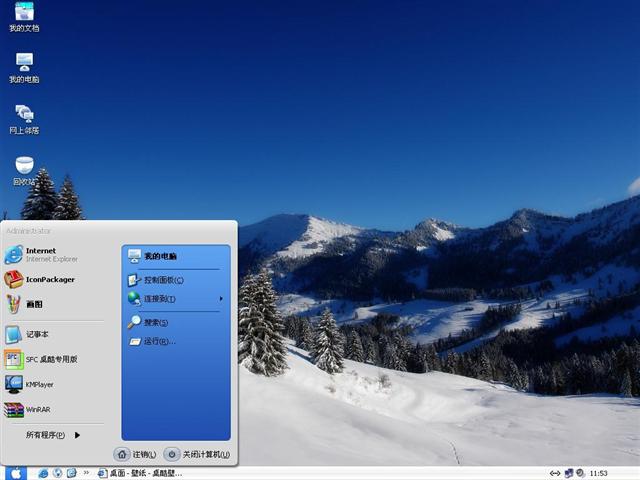Expand the quick launch overflow chevron

point(86,473)
